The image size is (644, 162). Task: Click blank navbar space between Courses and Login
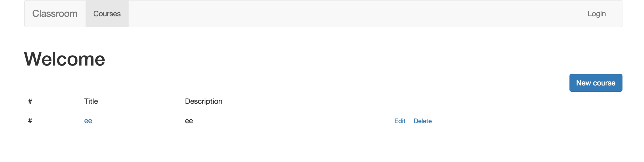(x=341, y=14)
